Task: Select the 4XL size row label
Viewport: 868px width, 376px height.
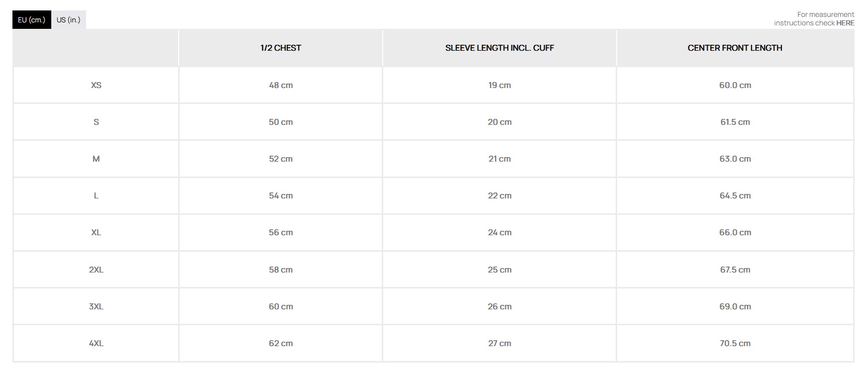Action: coord(96,343)
